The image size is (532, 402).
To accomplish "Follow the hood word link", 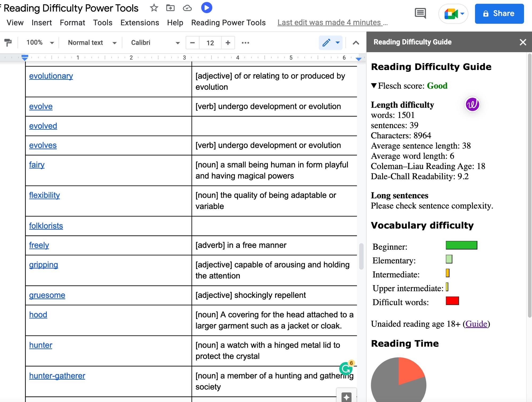I will [38, 315].
